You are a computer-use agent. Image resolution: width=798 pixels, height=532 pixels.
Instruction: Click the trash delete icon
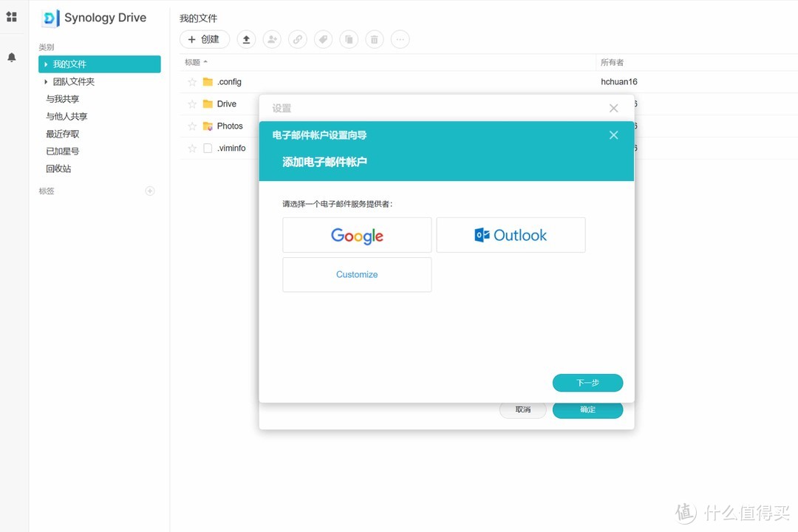[374, 39]
